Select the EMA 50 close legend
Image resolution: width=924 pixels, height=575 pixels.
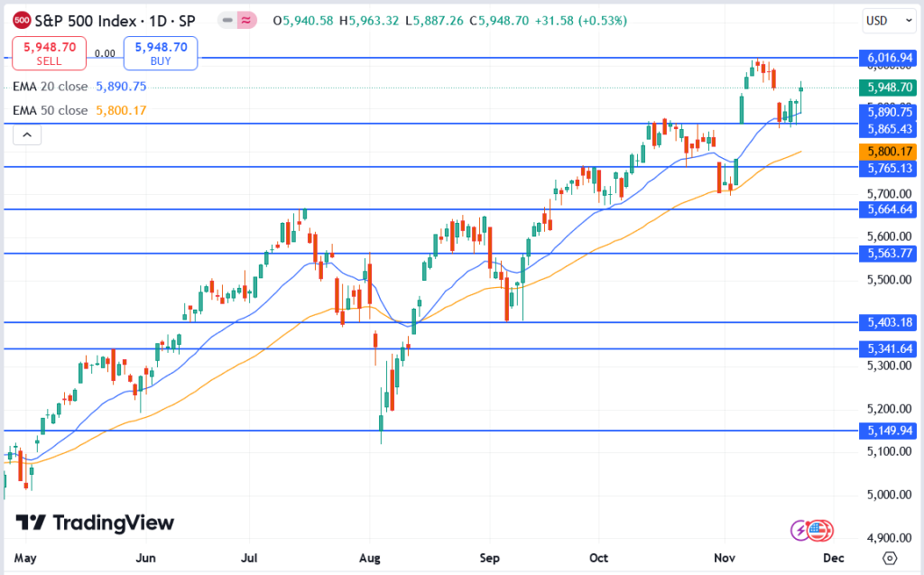click(51, 110)
